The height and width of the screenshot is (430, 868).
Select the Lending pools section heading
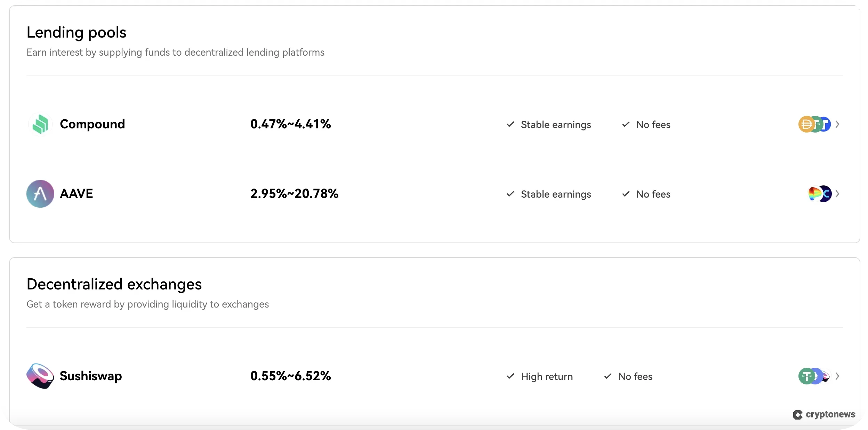click(x=77, y=32)
